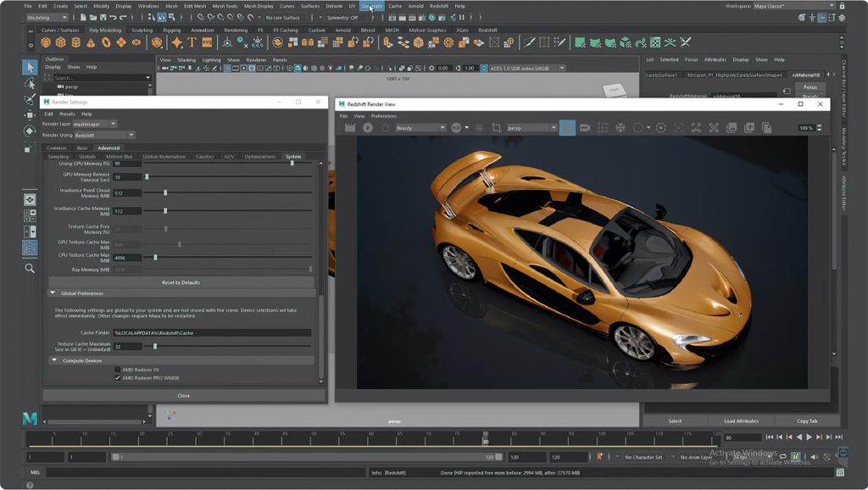The image size is (868, 490).
Task: Start IPR rendering in the Redshift Render View
Action: click(368, 125)
